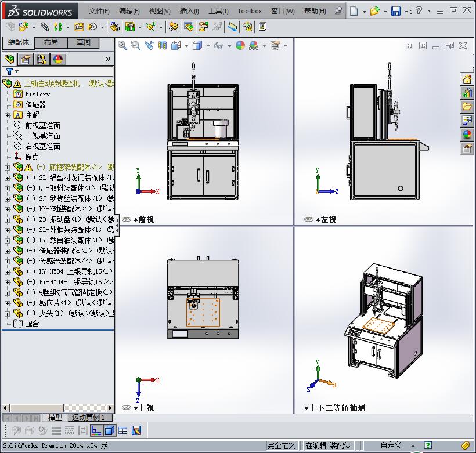This screenshot has width=476, height=453.
Task: Expand the 底框架装配体<1> tree node
Action: pos(8,168)
